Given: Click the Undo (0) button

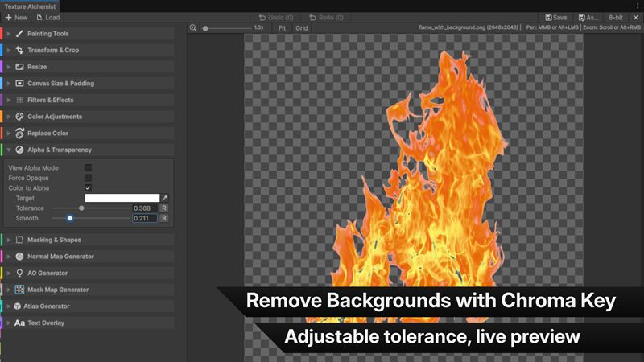Looking at the screenshot, I should (x=276, y=17).
